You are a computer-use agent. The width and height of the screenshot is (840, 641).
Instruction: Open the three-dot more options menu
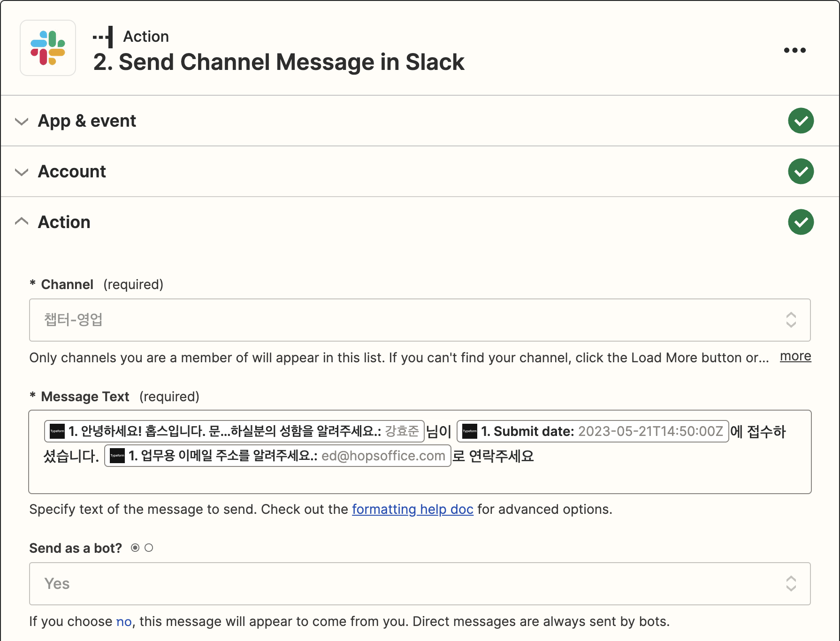tap(795, 50)
